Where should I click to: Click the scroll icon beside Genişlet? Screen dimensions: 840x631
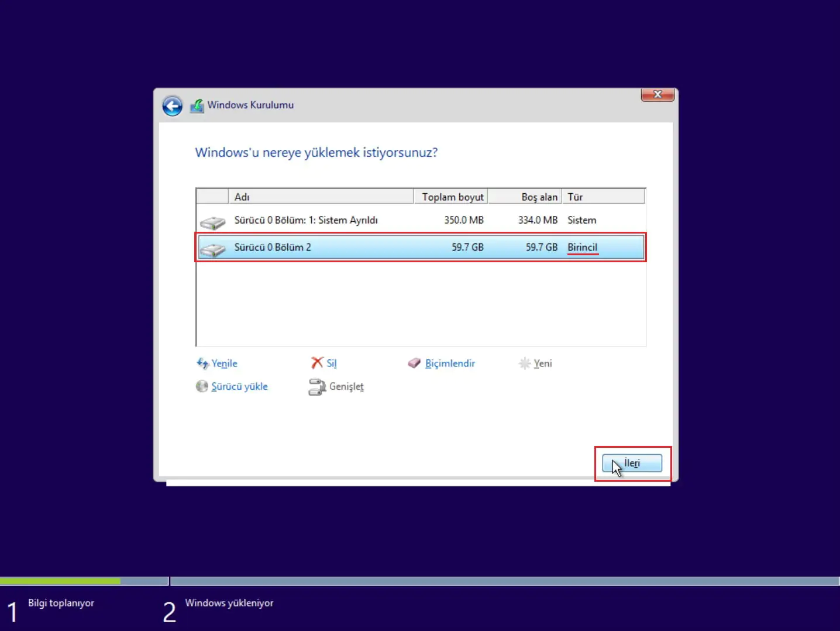(318, 386)
